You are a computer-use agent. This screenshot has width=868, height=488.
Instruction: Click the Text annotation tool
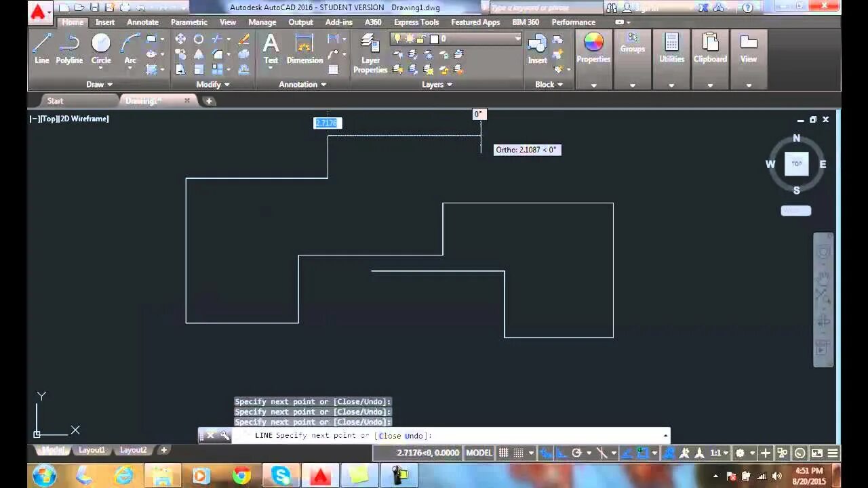271,49
